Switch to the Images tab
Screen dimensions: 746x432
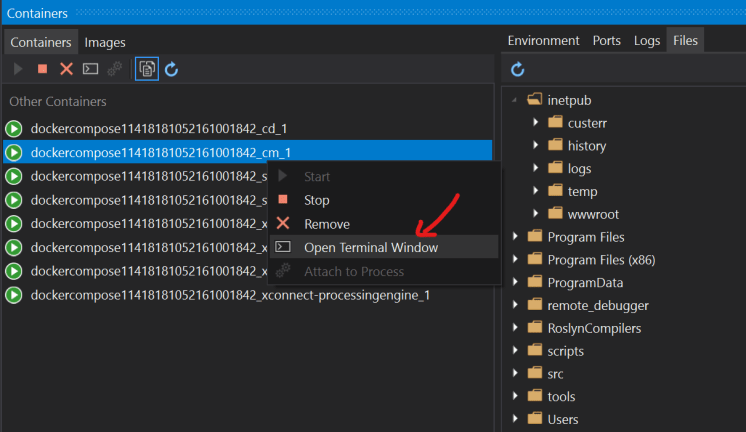(x=105, y=42)
